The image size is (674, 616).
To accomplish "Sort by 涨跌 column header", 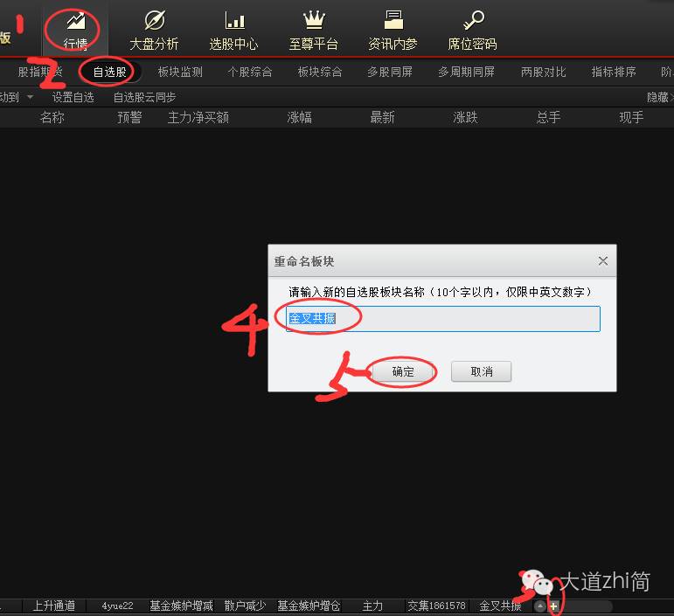I will pyautogui.click(x=465, y=117).
